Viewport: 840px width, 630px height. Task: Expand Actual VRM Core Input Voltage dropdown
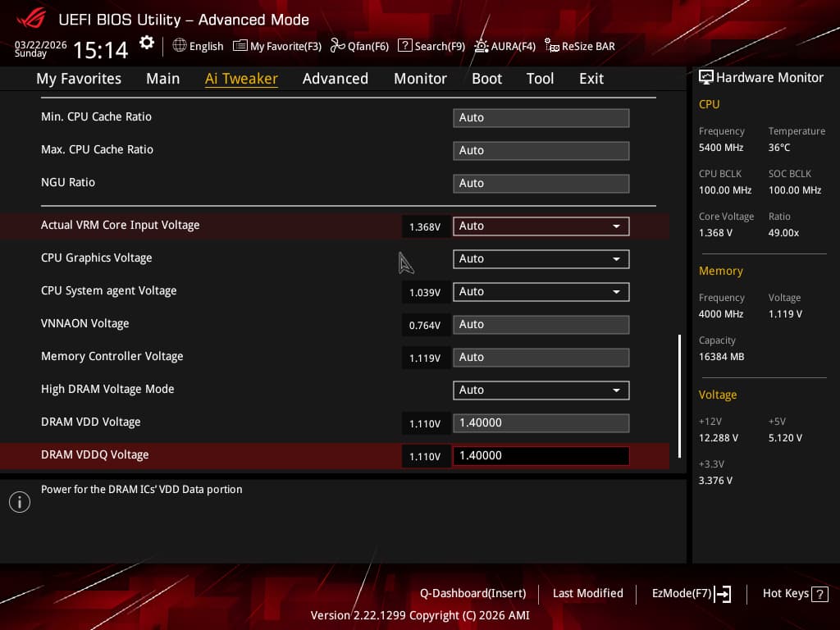click(x=541, y=226)
